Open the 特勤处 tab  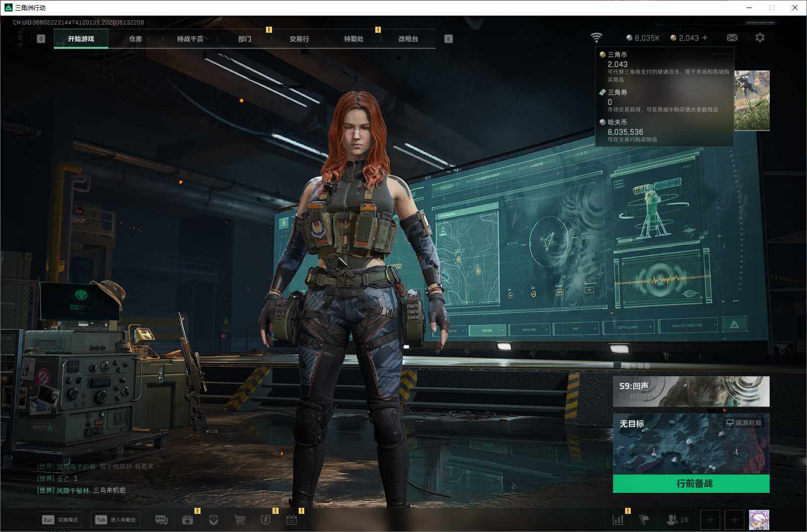pos(354,39)
